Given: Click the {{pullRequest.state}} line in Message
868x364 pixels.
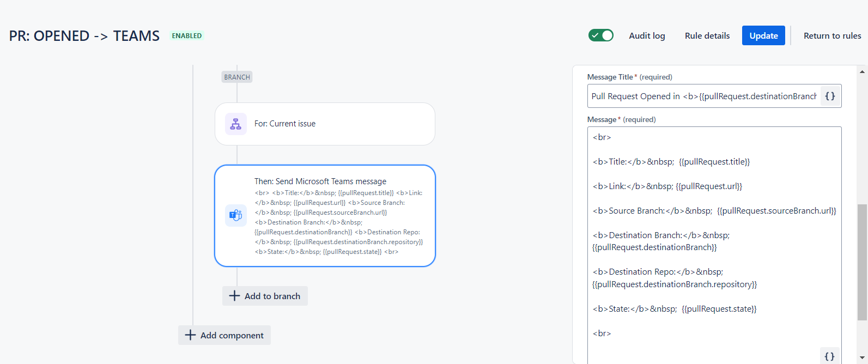Looking at the screenshot, I should [675, 309].
